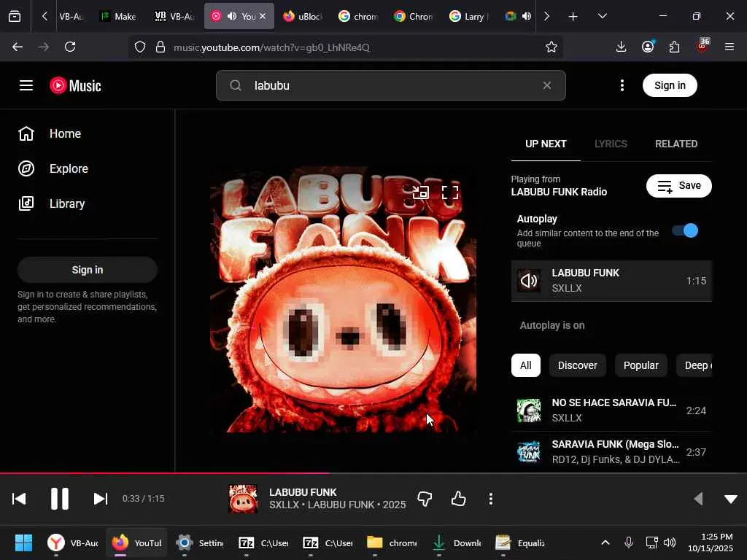Open player bar three-dot action menu
747x560 pixels.
pos(491,499)
